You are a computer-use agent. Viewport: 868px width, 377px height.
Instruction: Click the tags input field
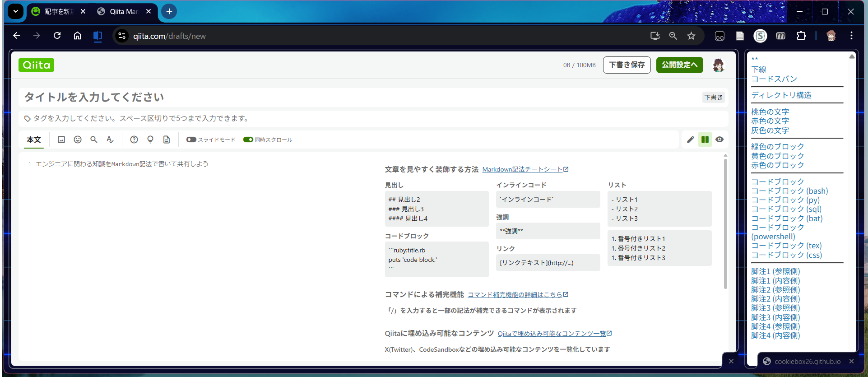(x=374, y=118)
